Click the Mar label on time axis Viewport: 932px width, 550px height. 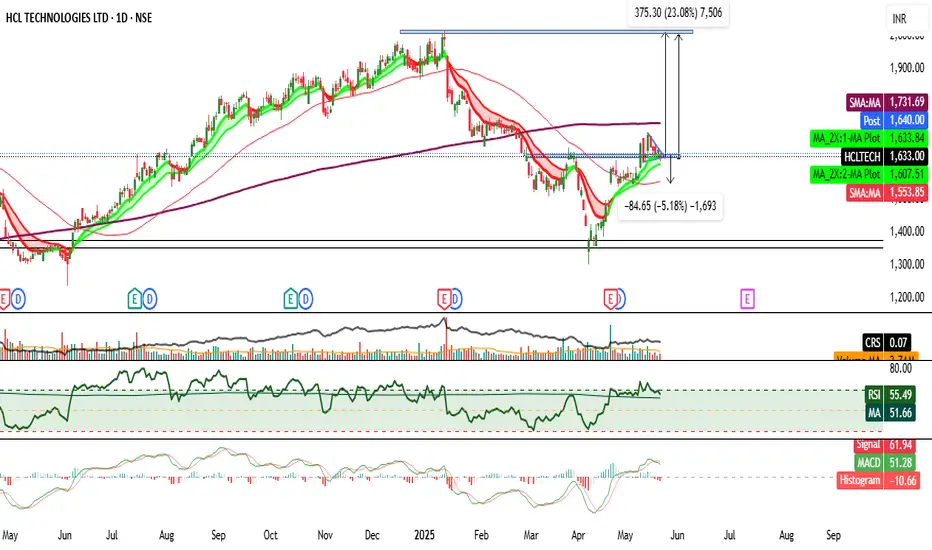531,535
